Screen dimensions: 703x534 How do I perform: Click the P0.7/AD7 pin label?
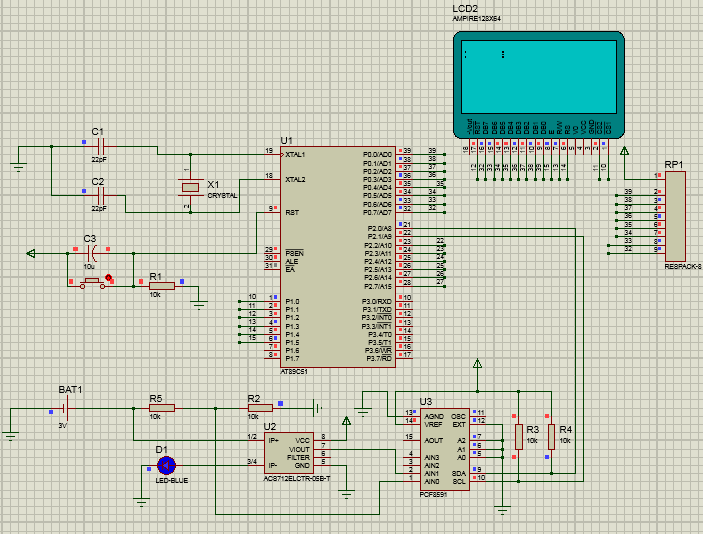click(377, 213)
